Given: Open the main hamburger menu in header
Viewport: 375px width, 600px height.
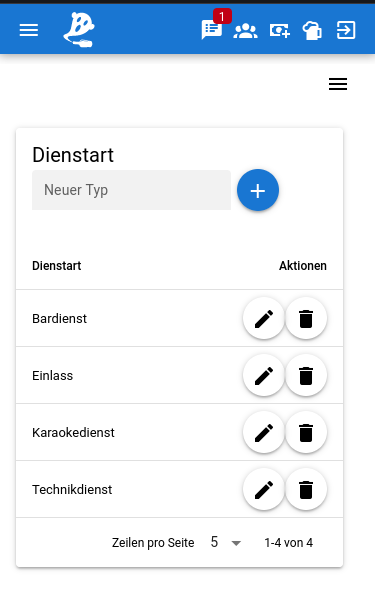Looking at the screenshot, I should coord(29,30).
